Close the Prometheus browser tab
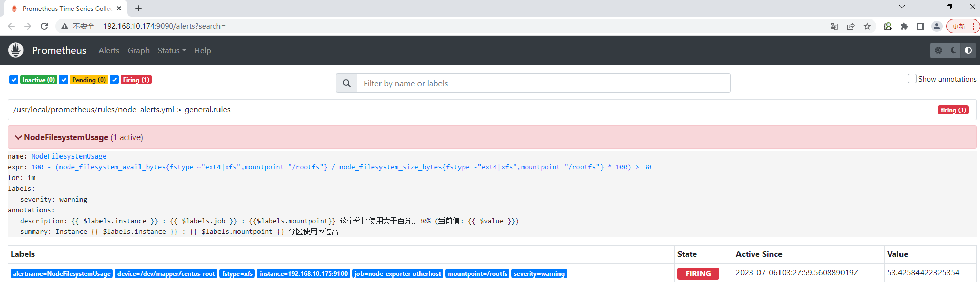The width and height of the screenshot is (980, 297). coord(119,8)
